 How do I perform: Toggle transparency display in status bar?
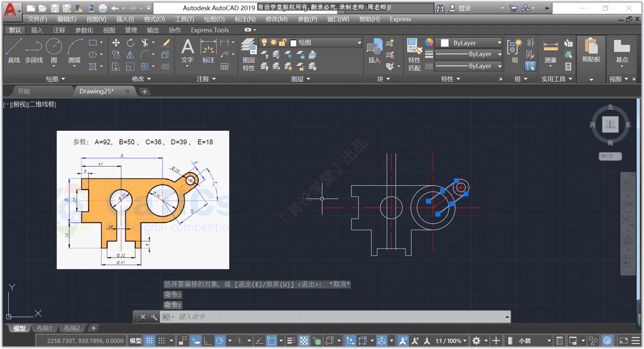point(304,341)
